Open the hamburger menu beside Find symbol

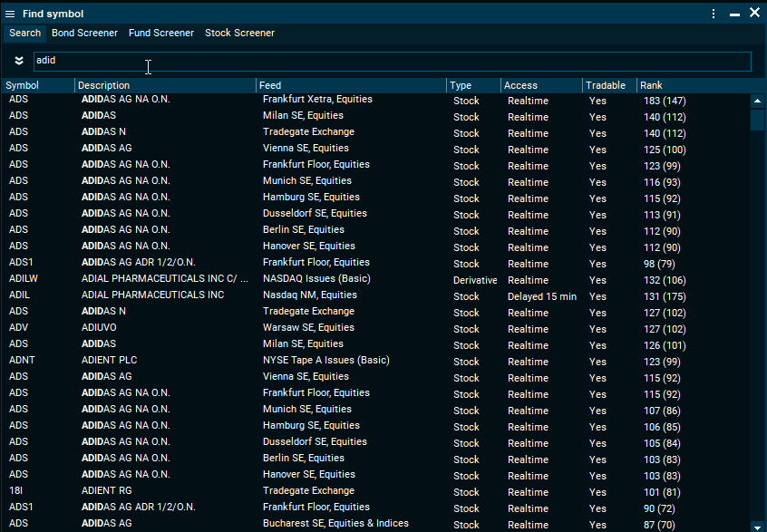pyautogui.click(x=10, y=14)
